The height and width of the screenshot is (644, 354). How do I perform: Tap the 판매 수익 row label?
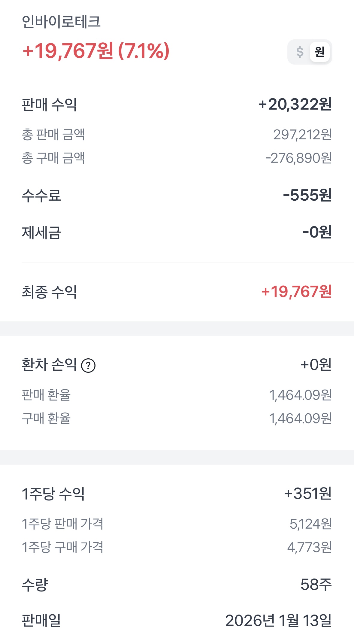pos(49,105)
